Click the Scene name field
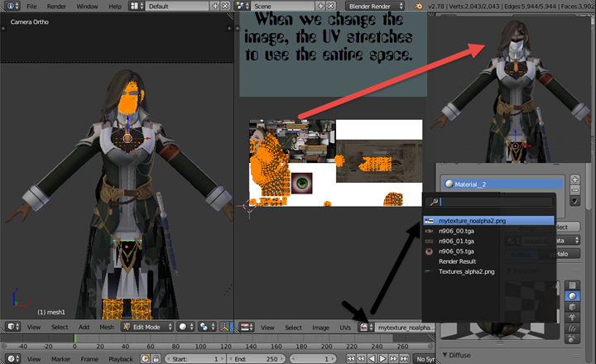This screenshot has height=364, width=596. (x=283, y=6)
